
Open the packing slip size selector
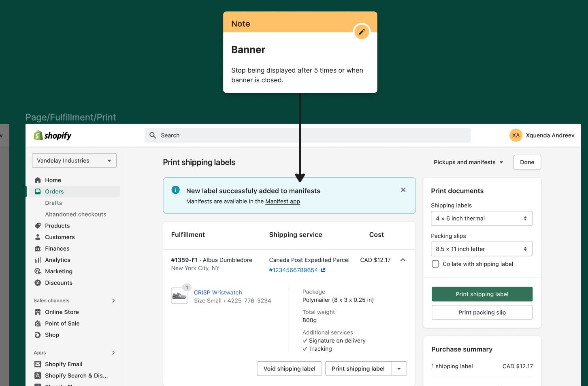[481, 249]
